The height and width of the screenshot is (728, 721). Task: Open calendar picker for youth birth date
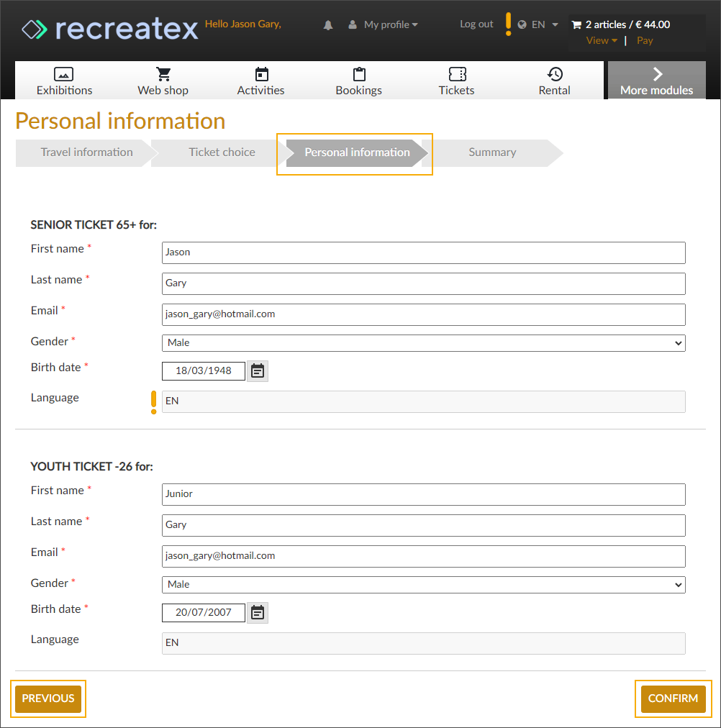tap(258, 613)
